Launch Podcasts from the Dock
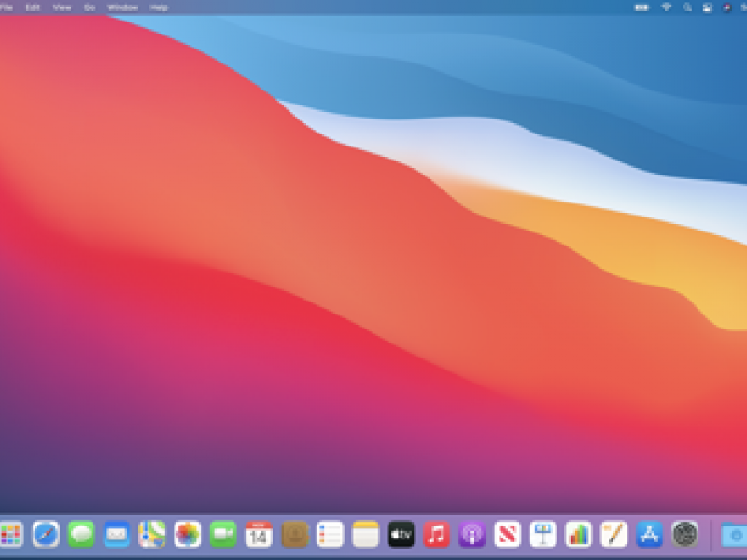The width and height of the screenshot is (747, 560). (x=472, y=534)
